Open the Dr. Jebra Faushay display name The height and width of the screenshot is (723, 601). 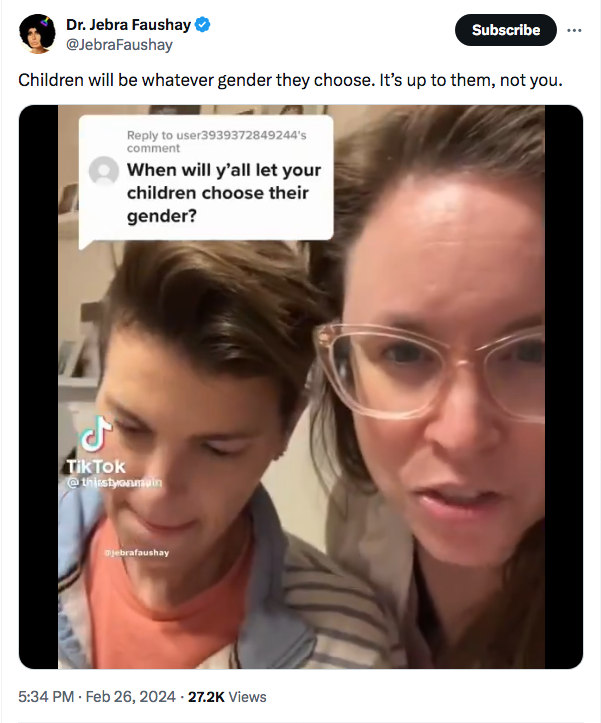coord(128,24)
